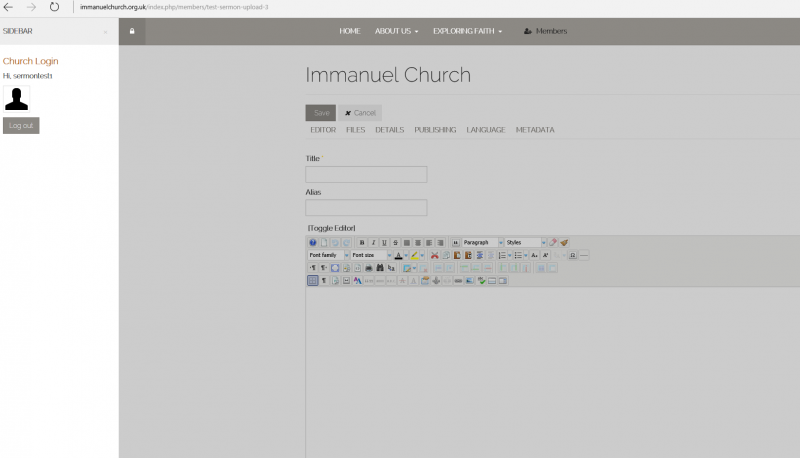Toggle justify full alignment
Image resolution: width=800 pixels, height=458 pixels.
407,242
